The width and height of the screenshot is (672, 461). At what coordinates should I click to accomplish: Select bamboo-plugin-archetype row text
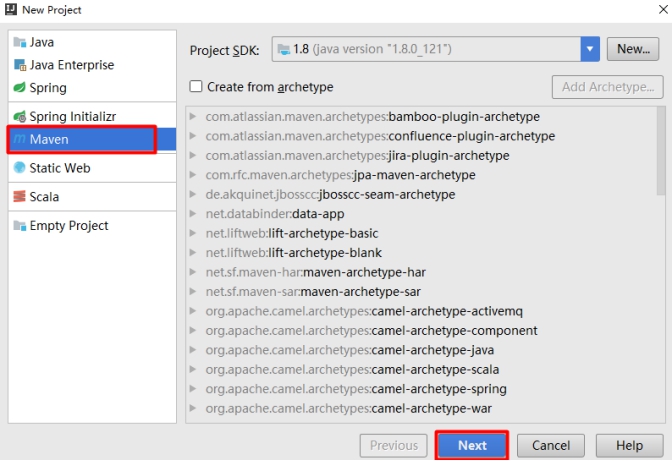coord(372,117)
